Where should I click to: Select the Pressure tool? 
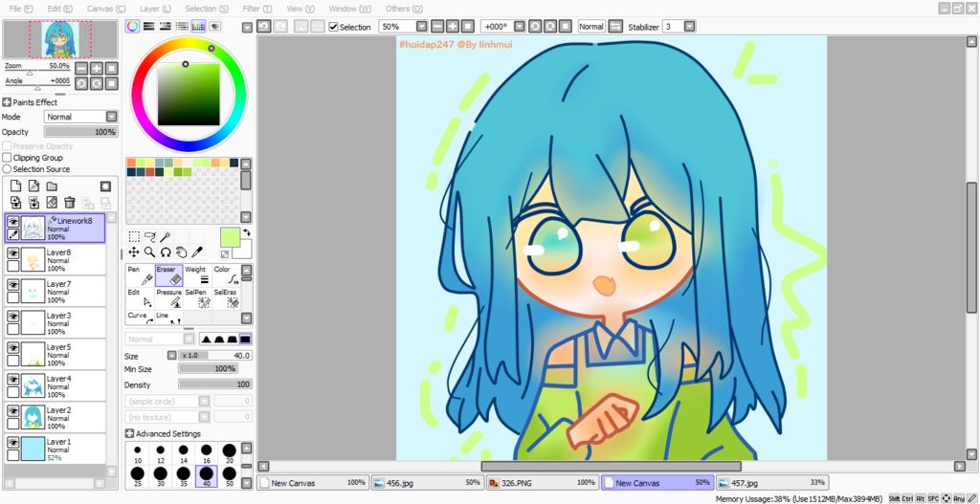pyautogui.click(x=168, y=297)
